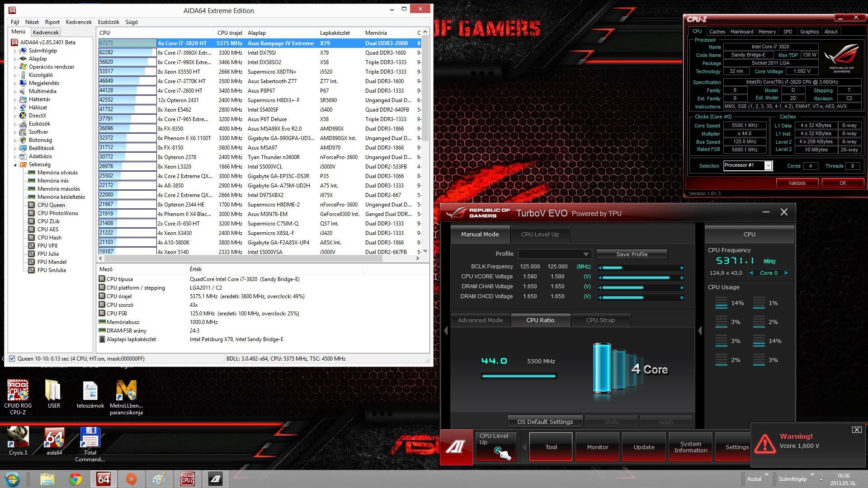The height and width of the screenshot is (488, 868).
Task: Adjust CPU VCORE Voltage slider
Action: (x=641, y=277)
